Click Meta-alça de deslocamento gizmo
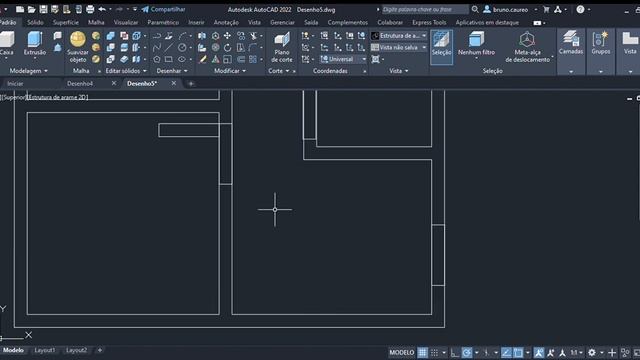The width and height of the screenshot is (640, 360). (x=527, y=47)
